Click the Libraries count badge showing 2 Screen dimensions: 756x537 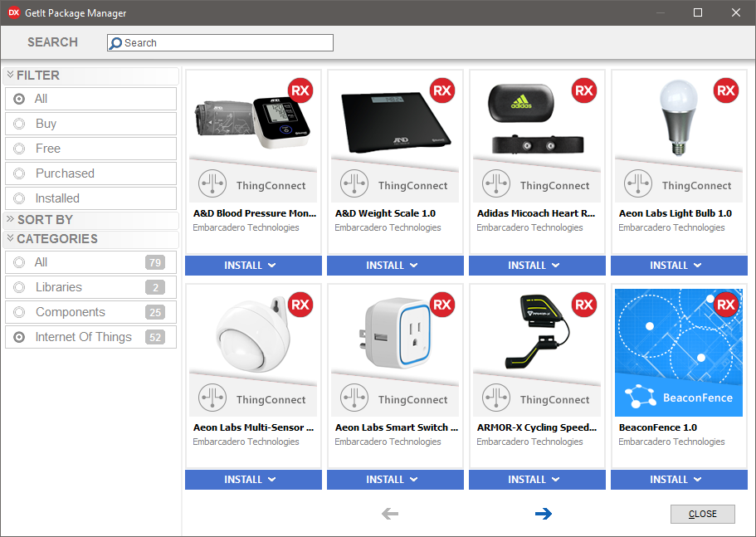coord(155,287)
